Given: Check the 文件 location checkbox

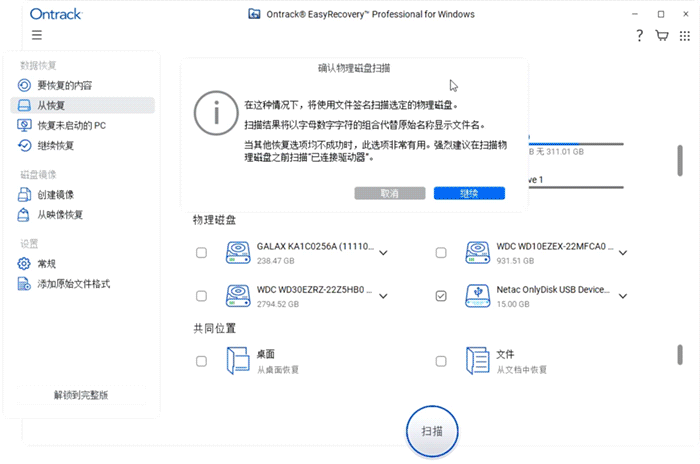Looking at the screenshot, I should [x=441, y=361].
